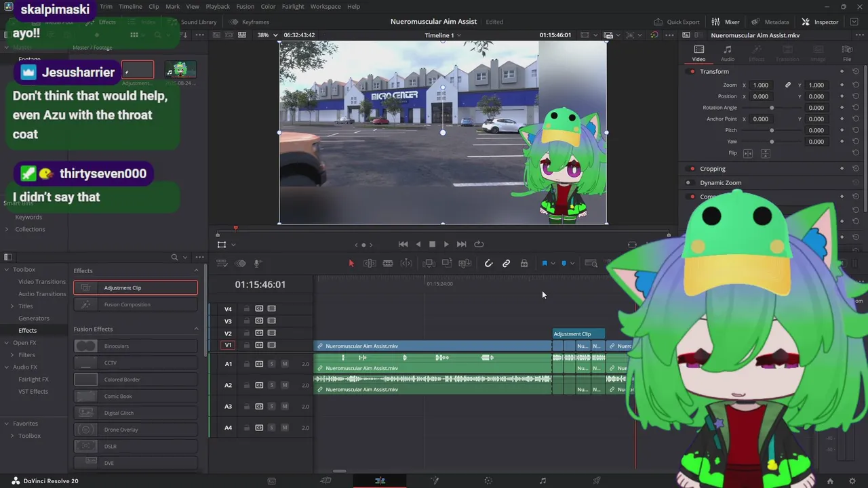868x488 pixels.
Task: Adjust the Yaw slider
Action: [772, 142]
